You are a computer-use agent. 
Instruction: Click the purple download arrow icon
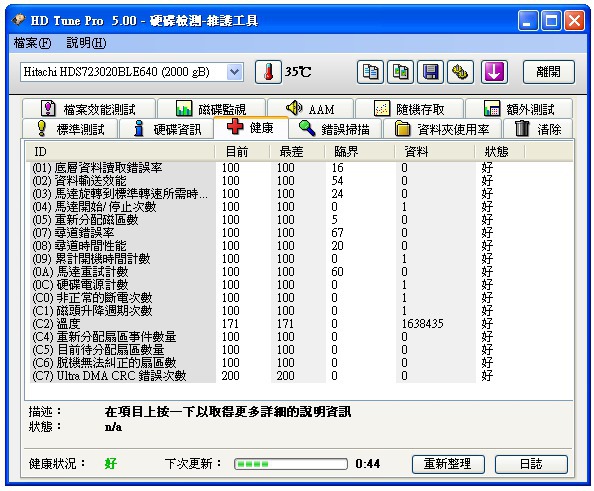(x=494, y=72)
